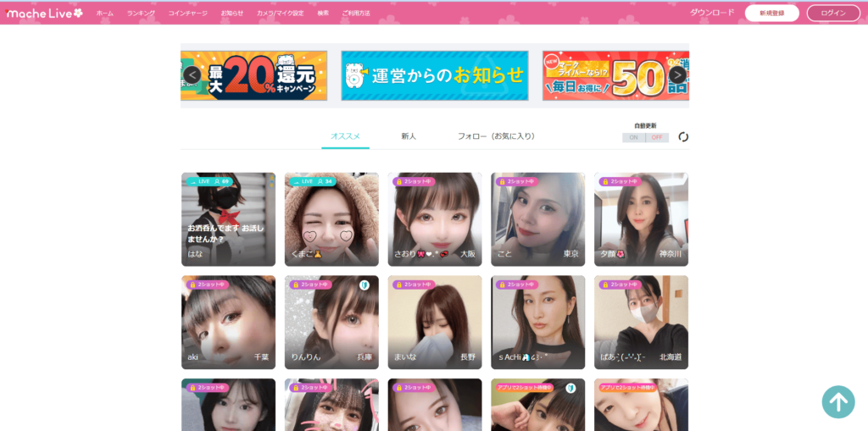Image resolution: width=868 pixels, height=431 pixels.
Task: Click 2ショット中 lock badge on ぱあ's card
Action: pos(620,285)
